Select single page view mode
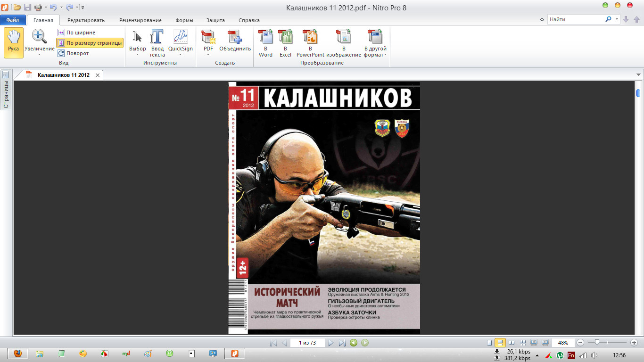The width and height of the screenshot is (644, 362). coord(489,343)
